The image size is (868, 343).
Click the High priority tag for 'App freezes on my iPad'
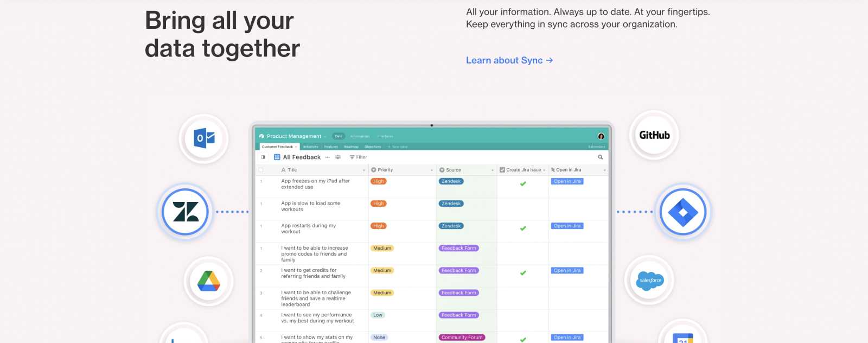pyautogui.click(x=379, y=181)
